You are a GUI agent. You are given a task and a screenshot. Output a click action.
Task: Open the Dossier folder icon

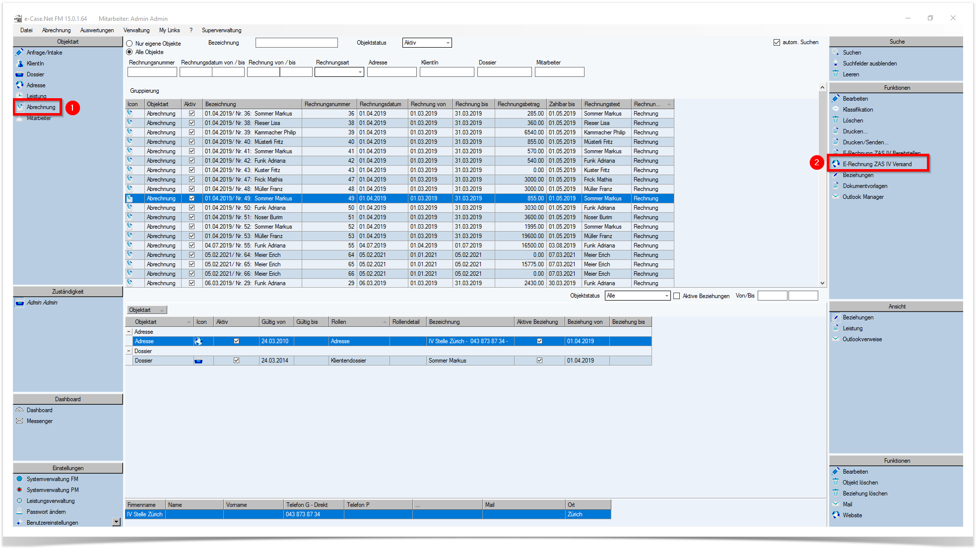point(20,74)
